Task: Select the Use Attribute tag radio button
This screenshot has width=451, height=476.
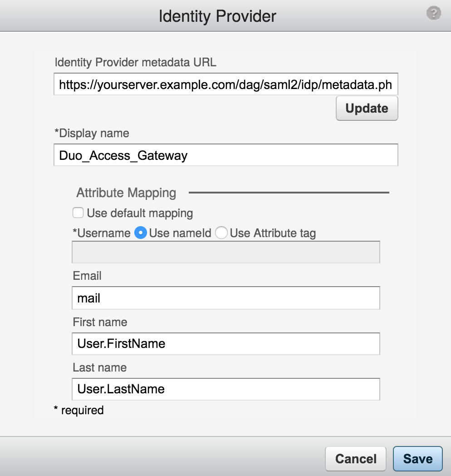Action: (x=221, y=233)
